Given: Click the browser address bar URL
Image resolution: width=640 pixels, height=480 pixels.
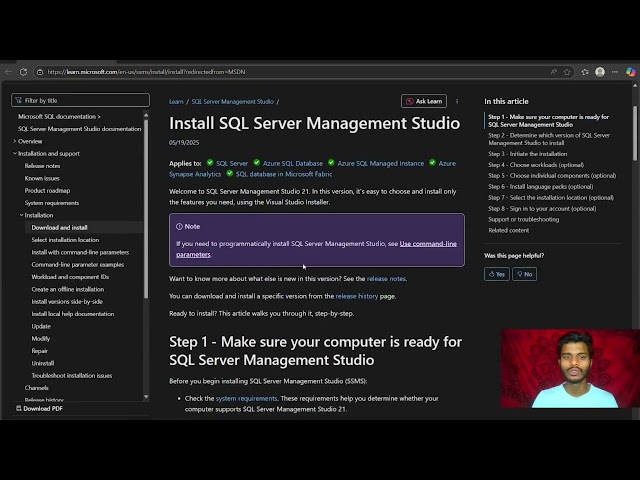Looking at the screenshot, I should (146, 72).
